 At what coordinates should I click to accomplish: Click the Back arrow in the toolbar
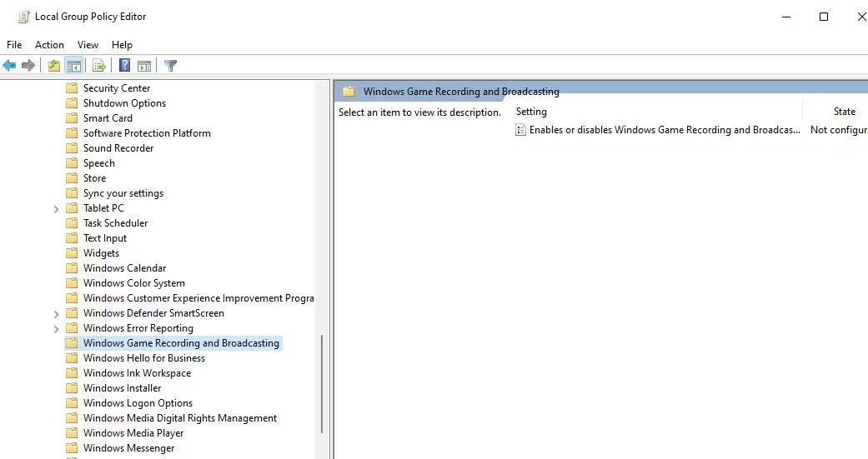tap(10, 66)
